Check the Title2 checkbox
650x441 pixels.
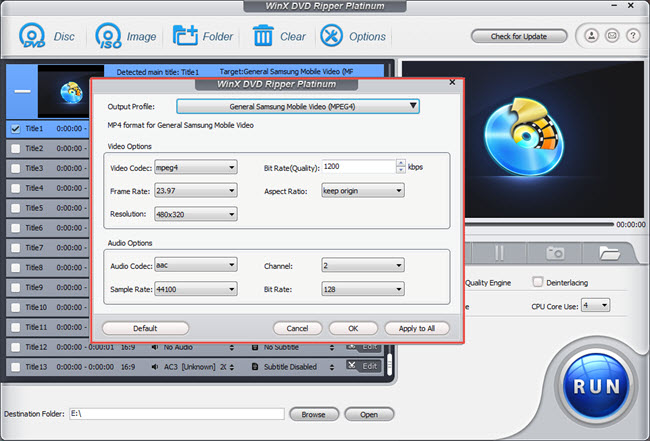[x=15, y=148]
